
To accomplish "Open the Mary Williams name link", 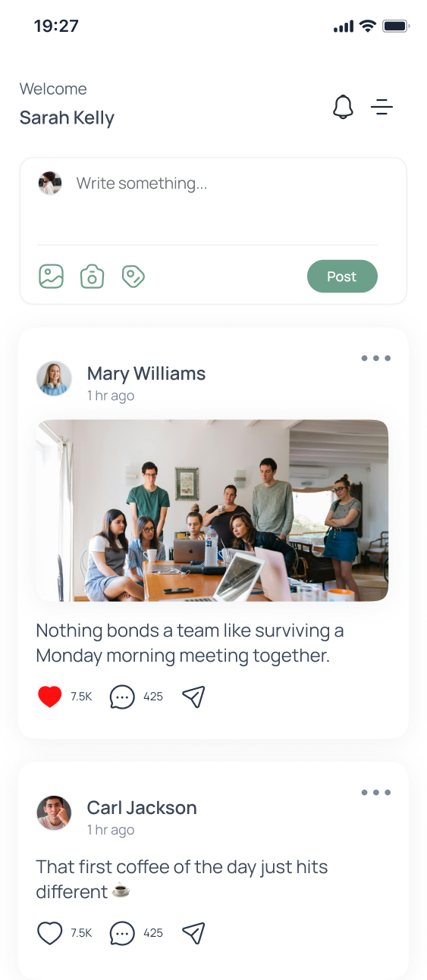I will coord(146,374).
